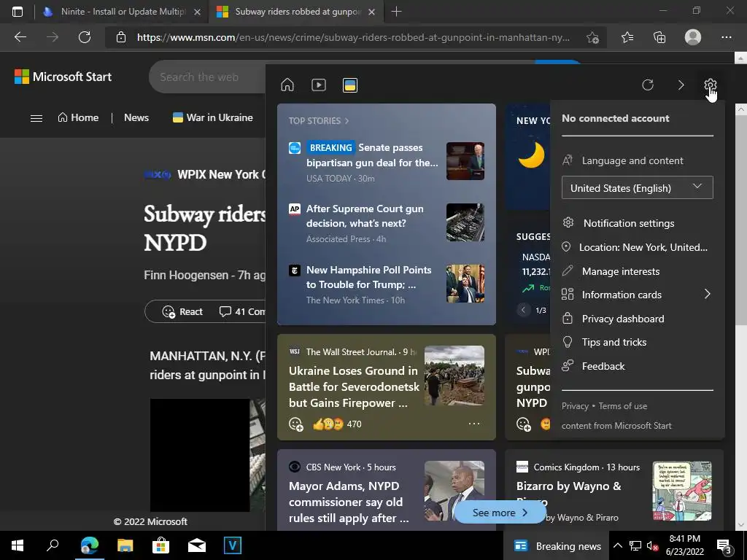Click the browser address bar URL
Screen dimensions: 747x560
tap(353, 37)
